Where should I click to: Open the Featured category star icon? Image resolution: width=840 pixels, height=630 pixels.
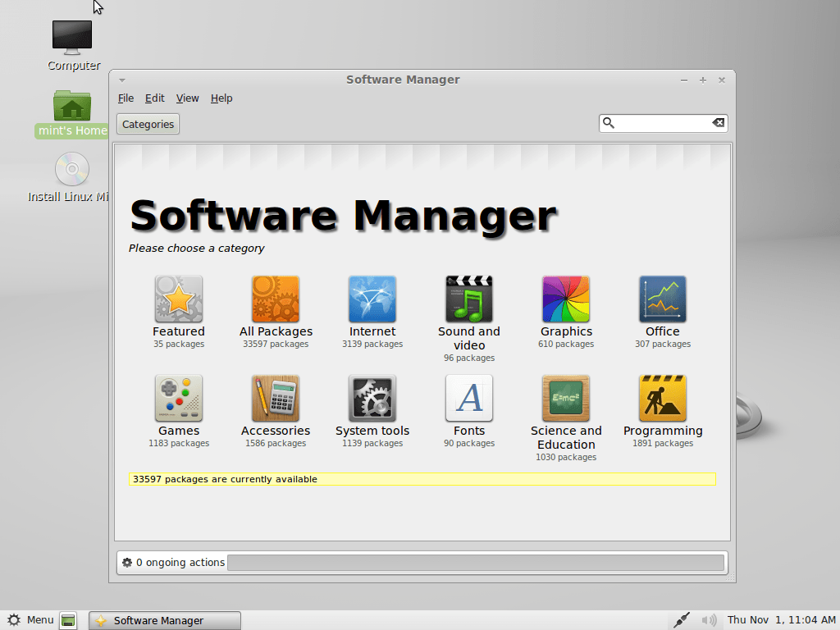[178, 299]
